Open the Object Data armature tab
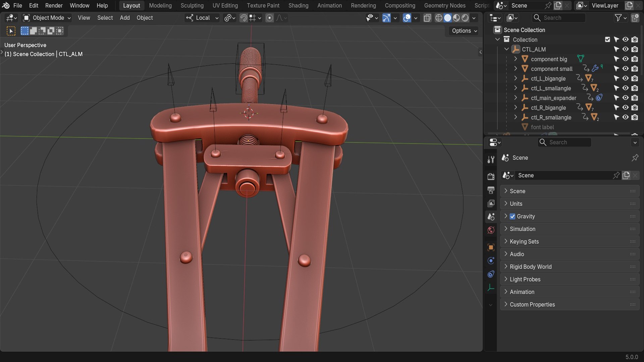 point(491,288)
